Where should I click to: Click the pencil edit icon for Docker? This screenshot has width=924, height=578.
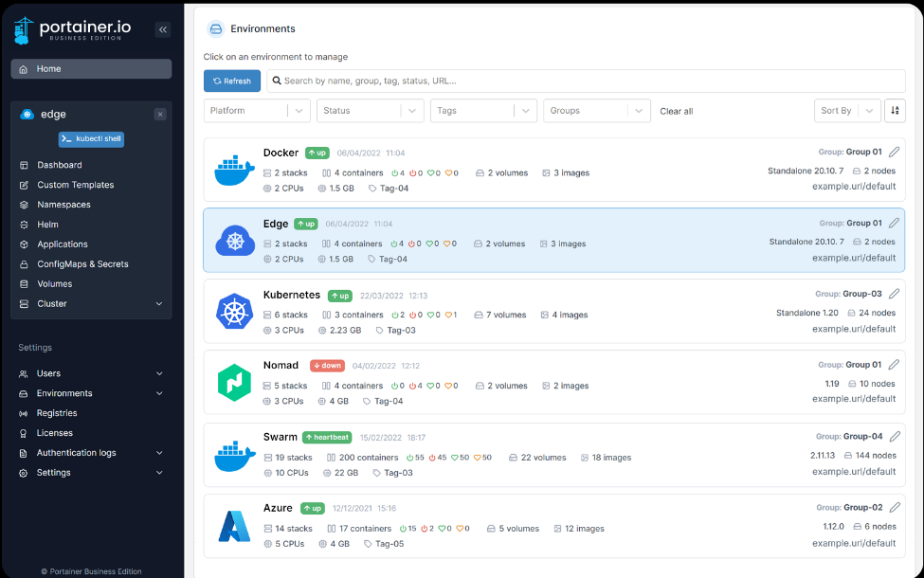click(894, 152)
